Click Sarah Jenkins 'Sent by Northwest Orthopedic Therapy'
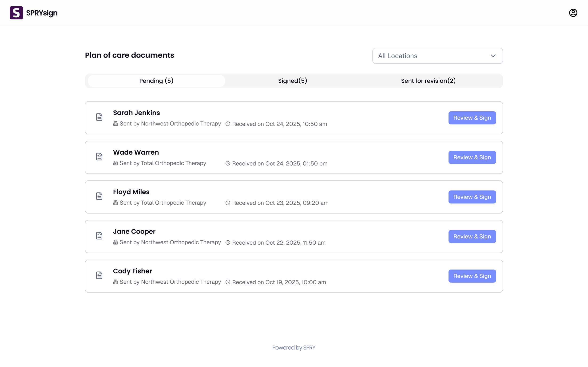The width and height of the screenshot is (588, 367). pyautogui.click(x=170, y=124)
